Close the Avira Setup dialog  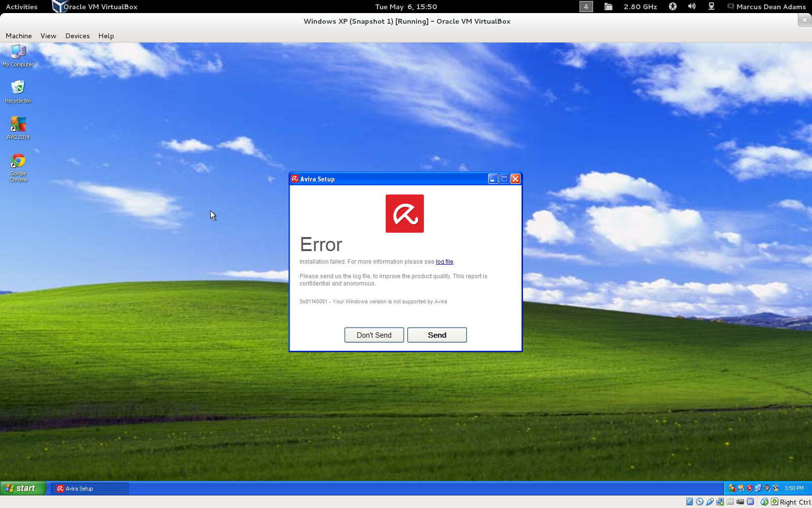516,179
